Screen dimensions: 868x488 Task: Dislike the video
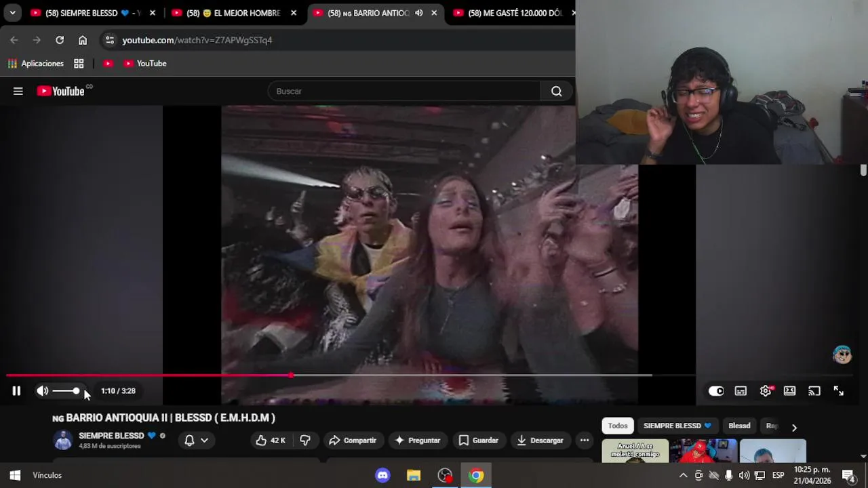coord(305,441)
